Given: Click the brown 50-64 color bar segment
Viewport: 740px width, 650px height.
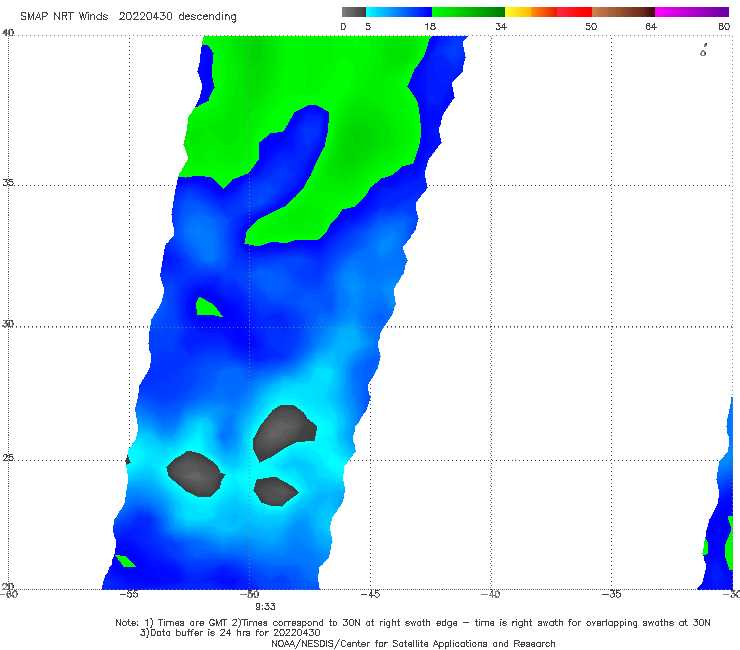Looking at the screenshot, I should point(623,12).
